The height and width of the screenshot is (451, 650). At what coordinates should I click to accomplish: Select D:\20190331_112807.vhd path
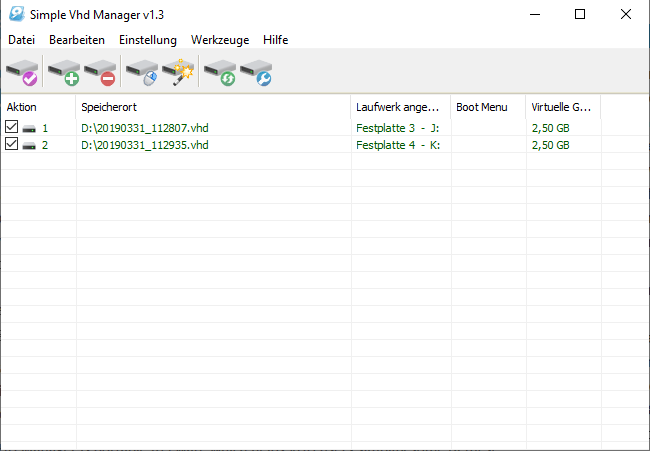click(145, 128)
